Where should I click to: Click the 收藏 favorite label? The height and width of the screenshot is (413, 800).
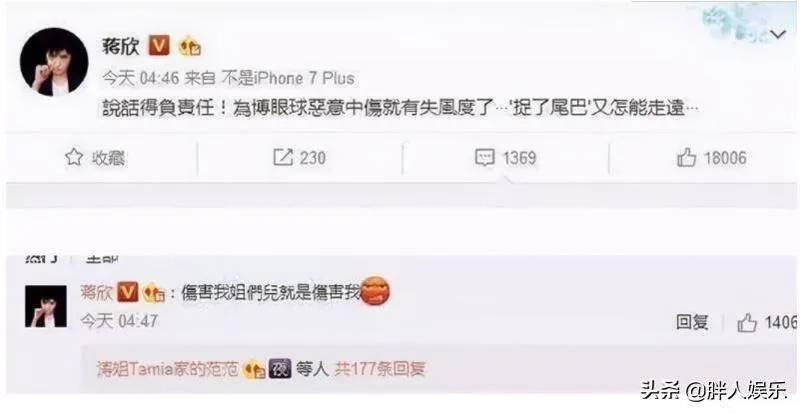point(108,158)
